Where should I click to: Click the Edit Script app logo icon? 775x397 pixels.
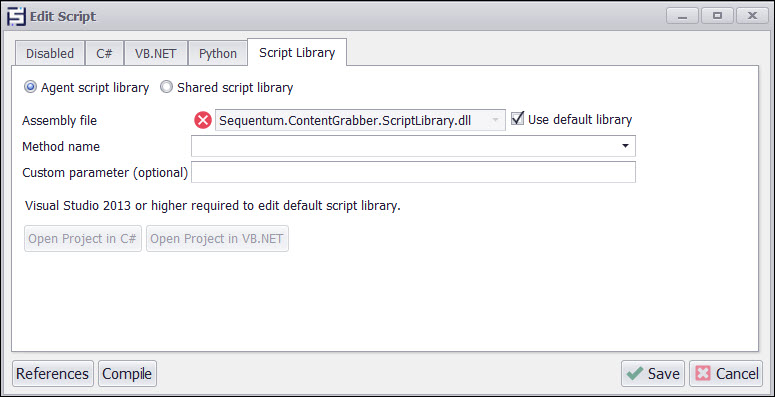point(16,17)
